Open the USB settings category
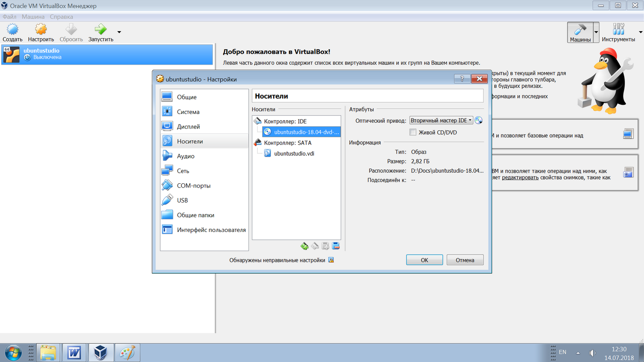Viewport: 644px width, 362px height. click(x=204, y=200)
